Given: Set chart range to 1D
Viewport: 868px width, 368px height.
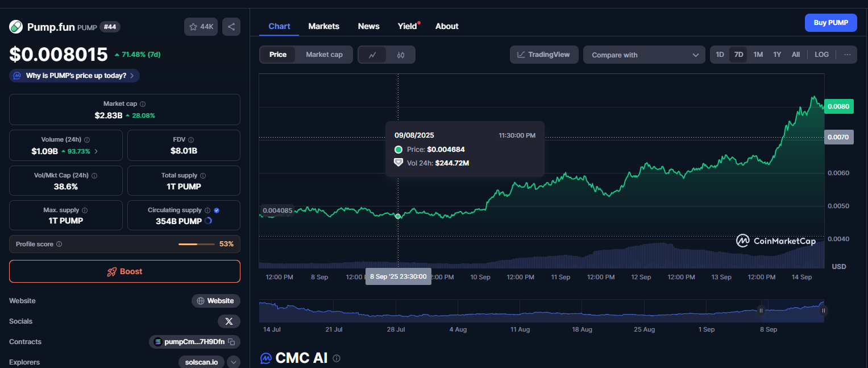Looking at the screenshot, I should 720,55.
